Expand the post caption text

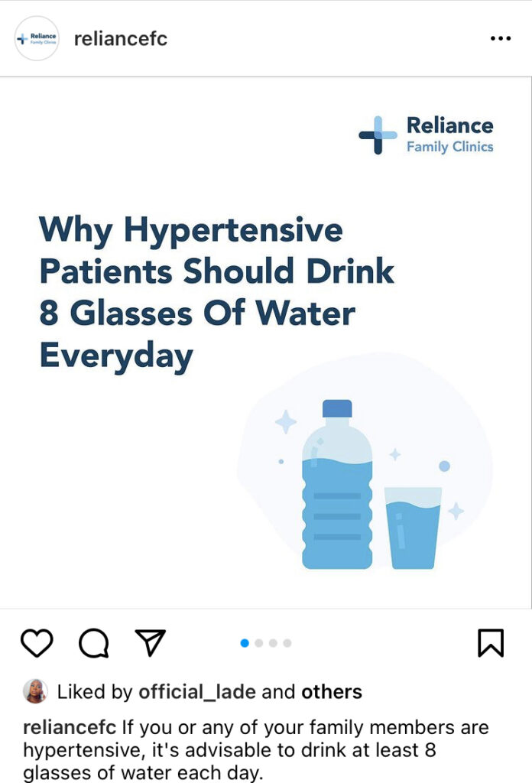coord(256,750)
